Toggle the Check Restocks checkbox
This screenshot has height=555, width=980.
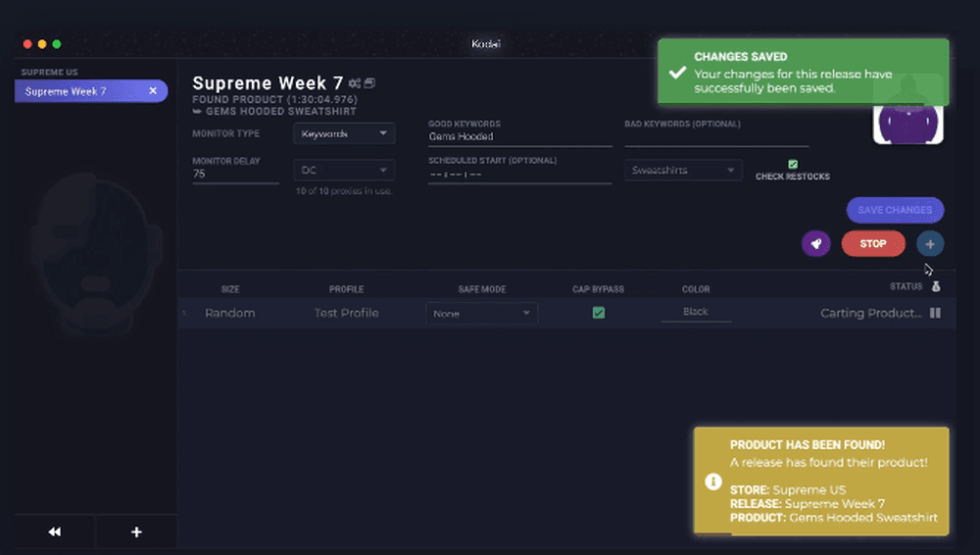(793, 165)
